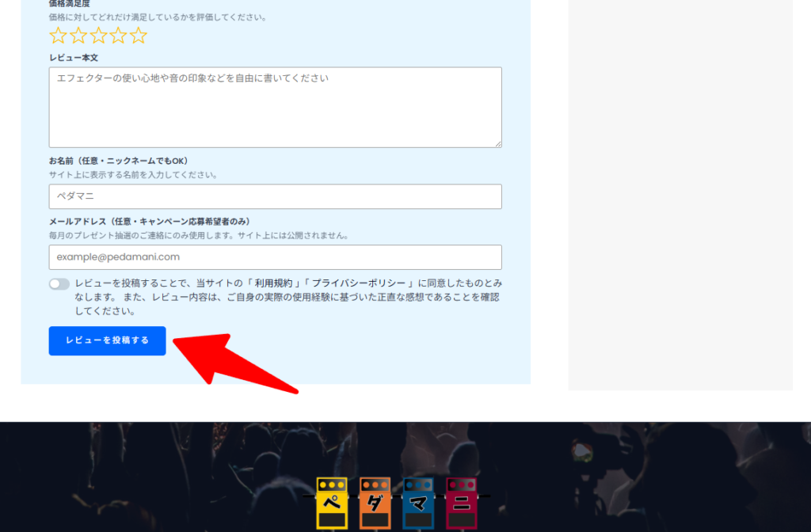Screen dimensions: 811x532
Task: Set price satisfaction to one star
Action: tap(58, 36)
